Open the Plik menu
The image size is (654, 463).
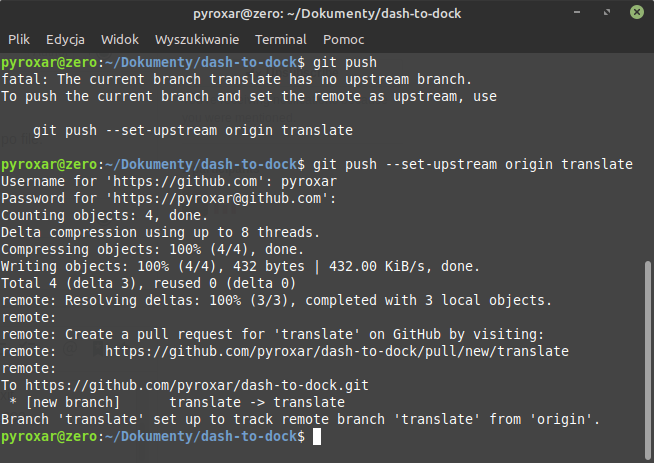pos(19,40)
